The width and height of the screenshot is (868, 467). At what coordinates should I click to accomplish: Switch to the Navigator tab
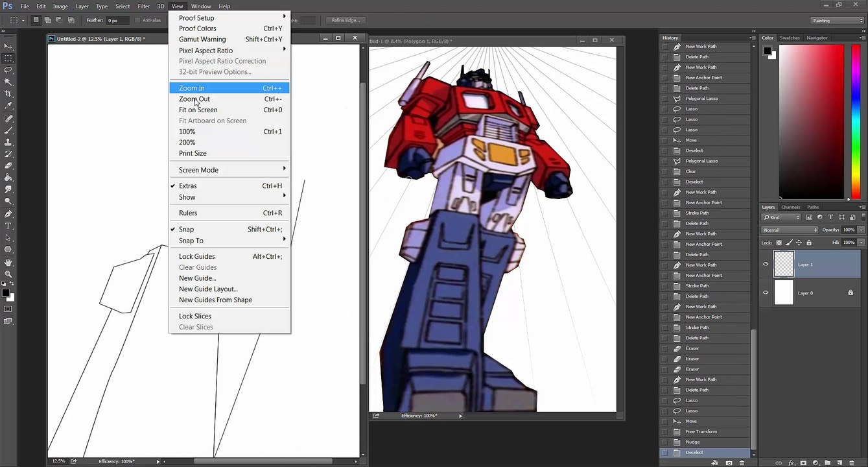pyautogui.click(x=817, y=38)
